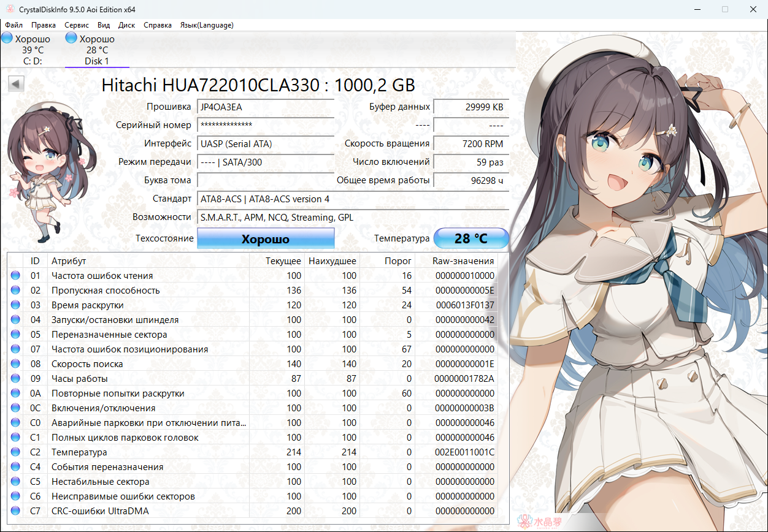
Task: Click the Raw-значения column header
Action: click(463, 261)
